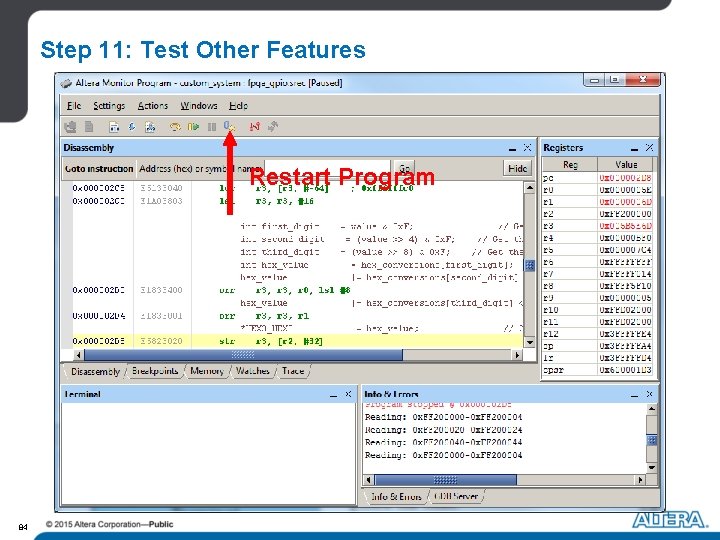The width and height of the screenshot is (720, 540).
Task: Click Info & Errors horizontal scrollbar right arrow
Action: (x=641, y=480)
